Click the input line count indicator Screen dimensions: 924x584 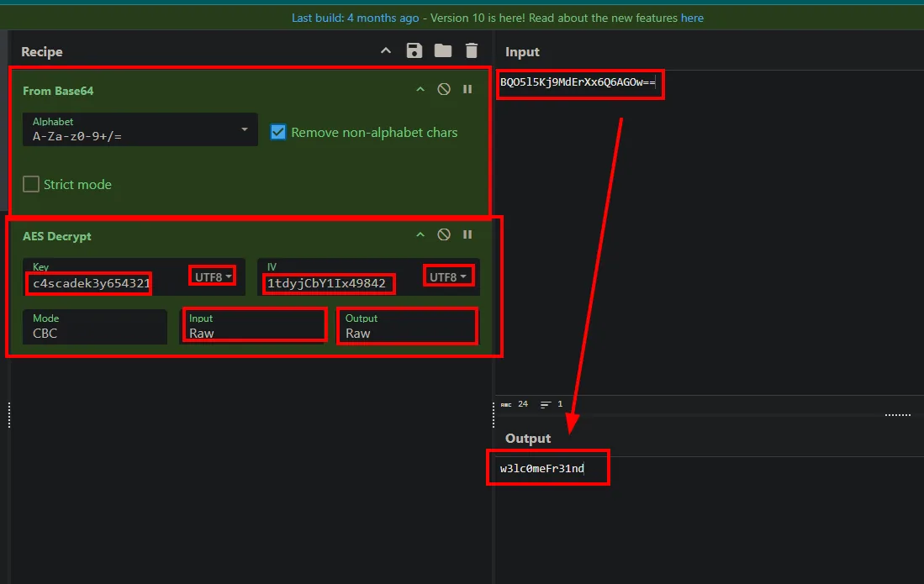pyautogui.click(x=552, y=404)
